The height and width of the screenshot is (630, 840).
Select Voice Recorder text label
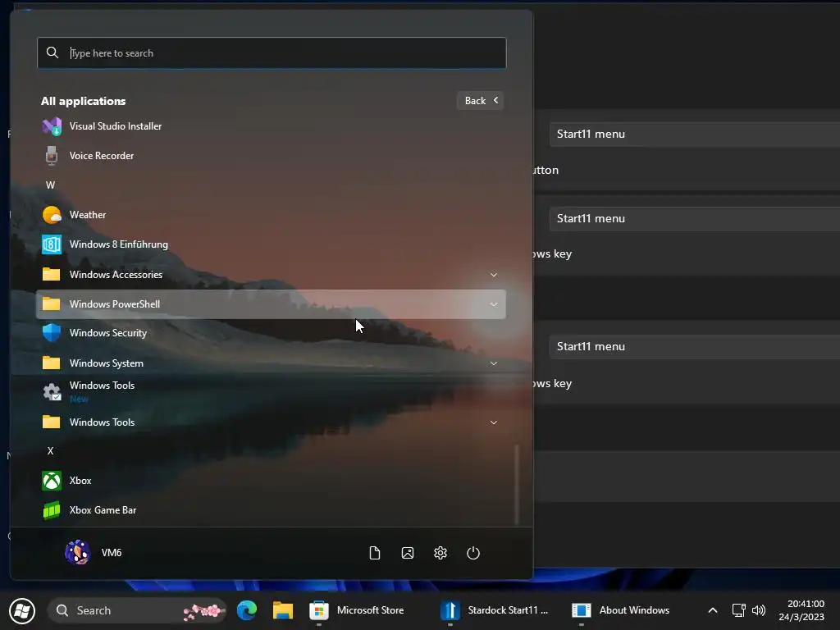(x=102, y=156)
